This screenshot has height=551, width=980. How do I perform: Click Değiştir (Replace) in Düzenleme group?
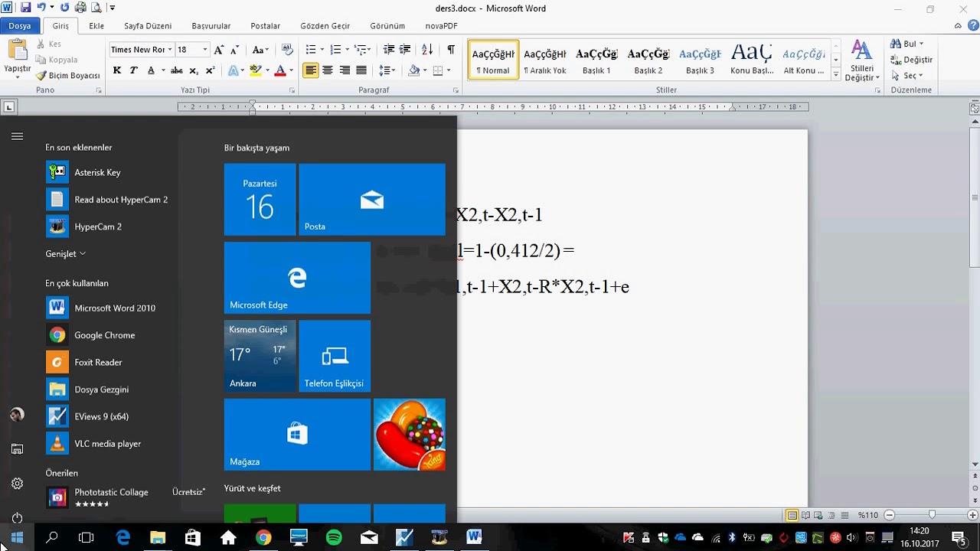click(x=911, y=60)
